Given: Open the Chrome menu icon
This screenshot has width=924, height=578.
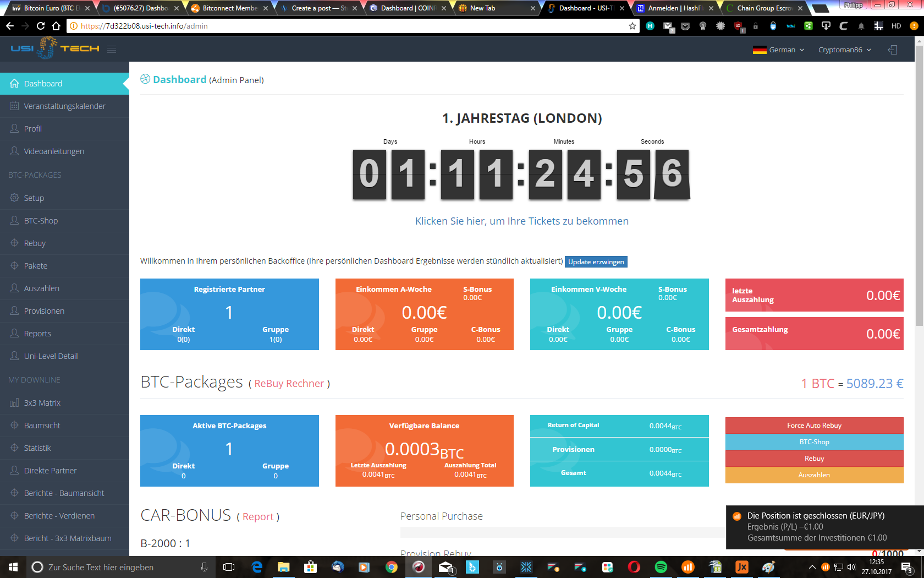Looking at the screenshot, I should pos(914,26).
